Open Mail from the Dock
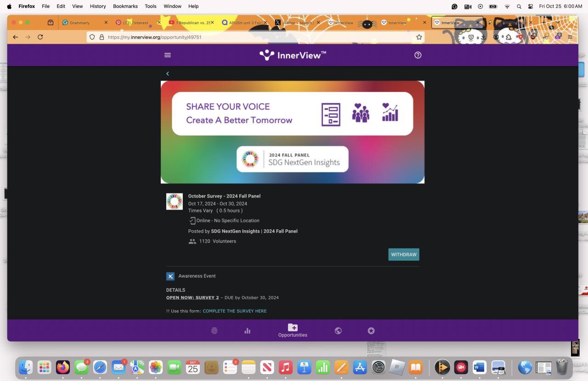The image size is (588, 381). [x=119, y=367]
